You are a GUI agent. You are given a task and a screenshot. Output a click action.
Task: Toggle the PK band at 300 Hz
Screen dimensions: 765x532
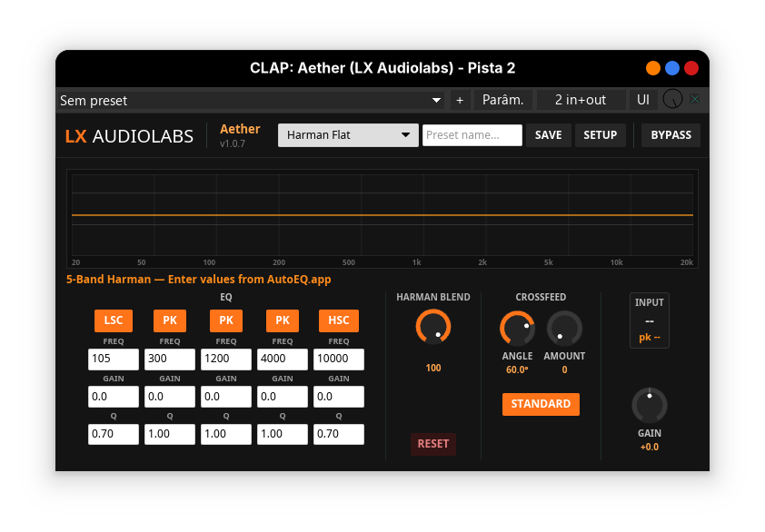[x=170, y=320]
